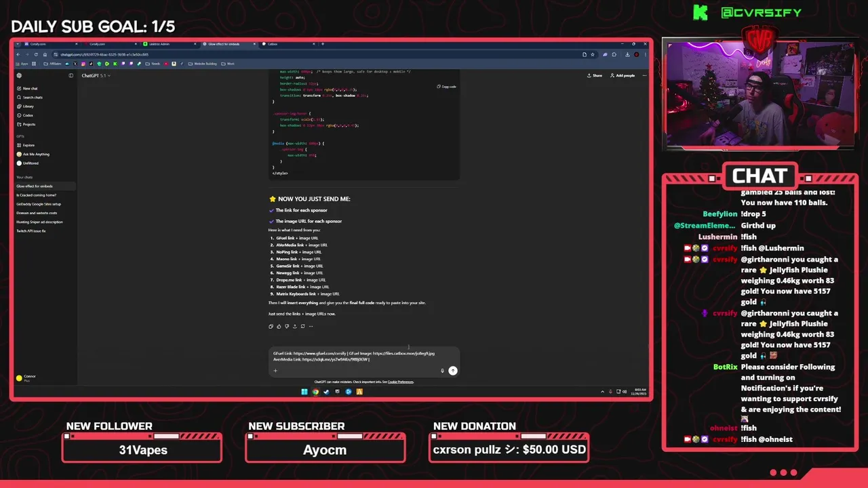Open the Twitch API issue fix chat

[x=31, y=231]
